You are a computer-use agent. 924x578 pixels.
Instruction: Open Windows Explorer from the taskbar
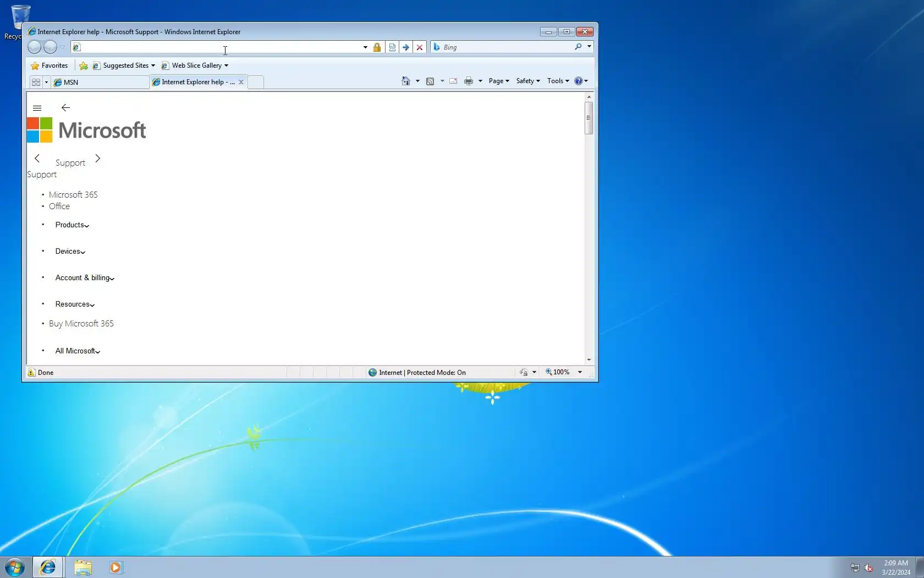tap(83, 568)
